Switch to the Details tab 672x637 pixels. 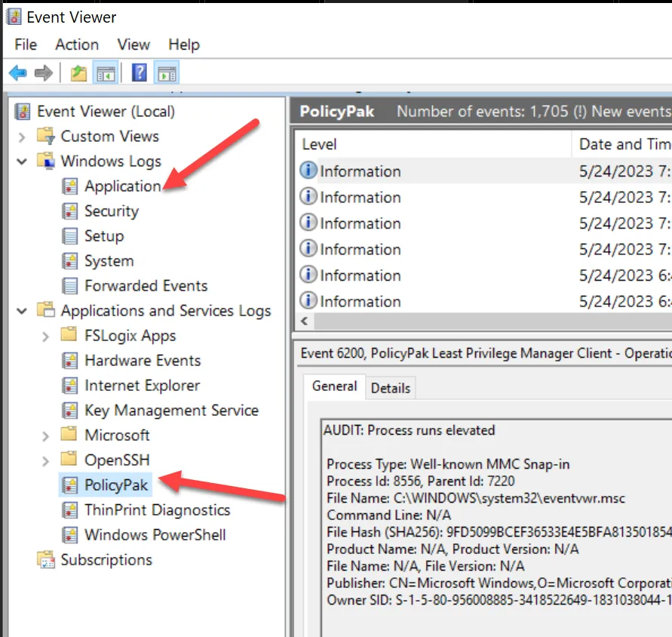pos(390,388)
